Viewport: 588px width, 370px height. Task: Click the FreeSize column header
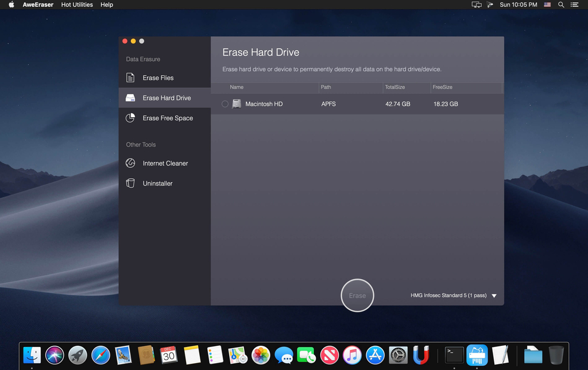click(x=443, y=87)
